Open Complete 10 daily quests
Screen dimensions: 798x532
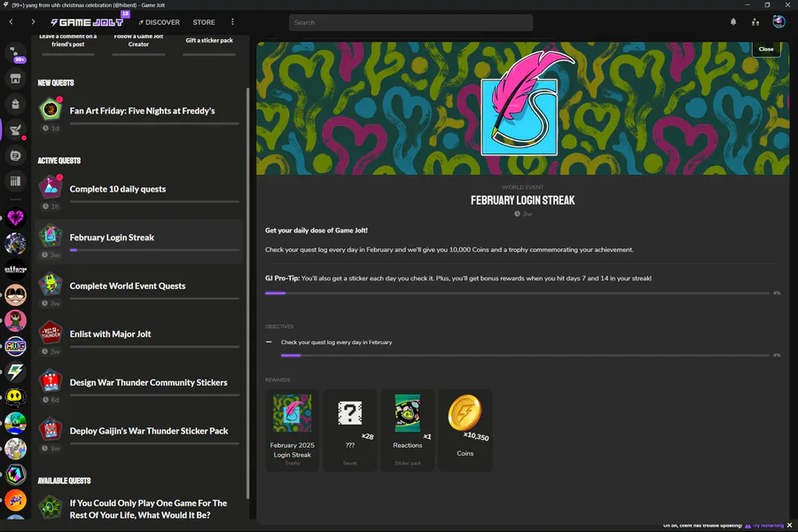coord(139,193)
